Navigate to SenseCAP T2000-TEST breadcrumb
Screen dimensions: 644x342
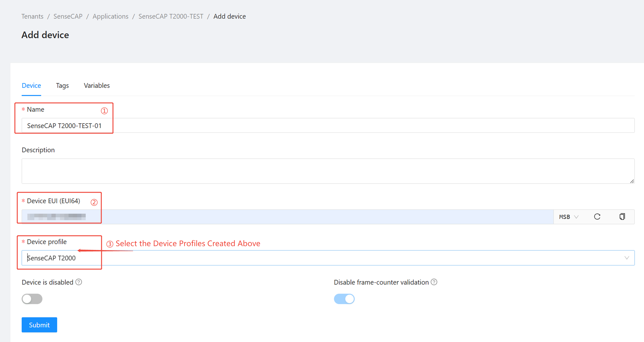(x=171, y=16)
